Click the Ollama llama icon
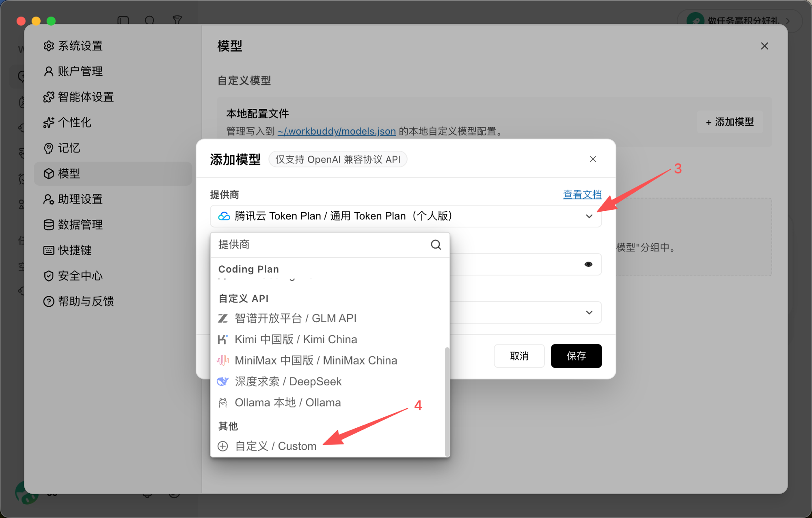This screenshot has height=518, width=812. 222,403
